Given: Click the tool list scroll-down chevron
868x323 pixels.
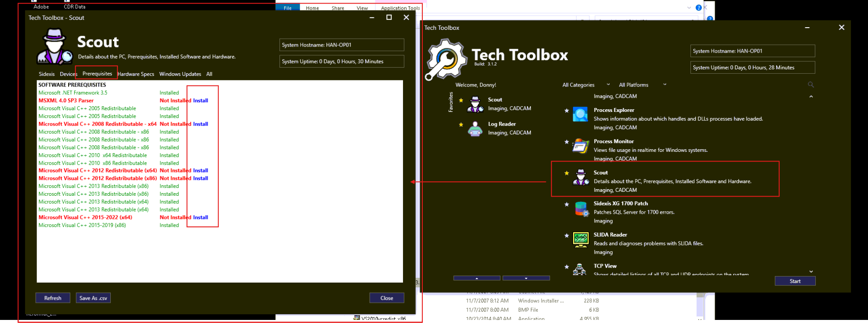Looking at the screenshot, I should point(811,272).
